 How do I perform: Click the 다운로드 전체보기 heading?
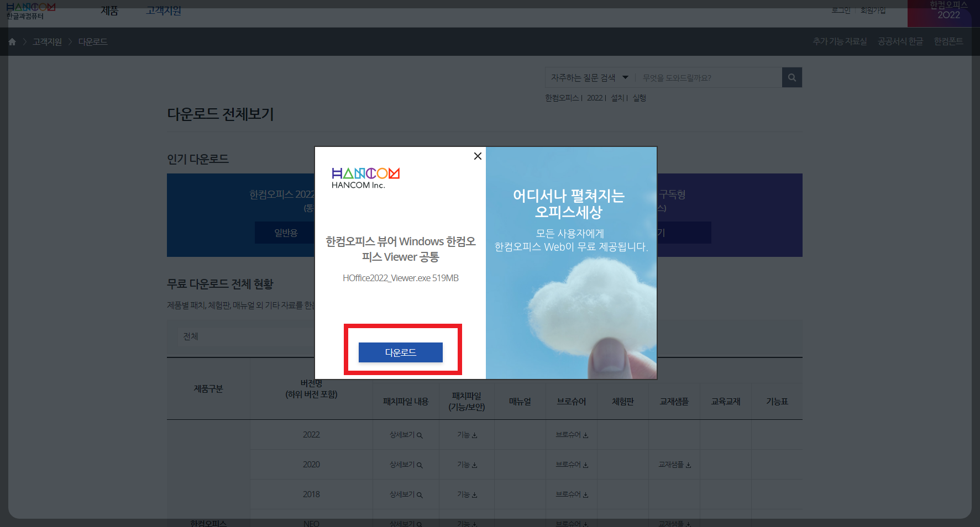[x=221, y=114]
